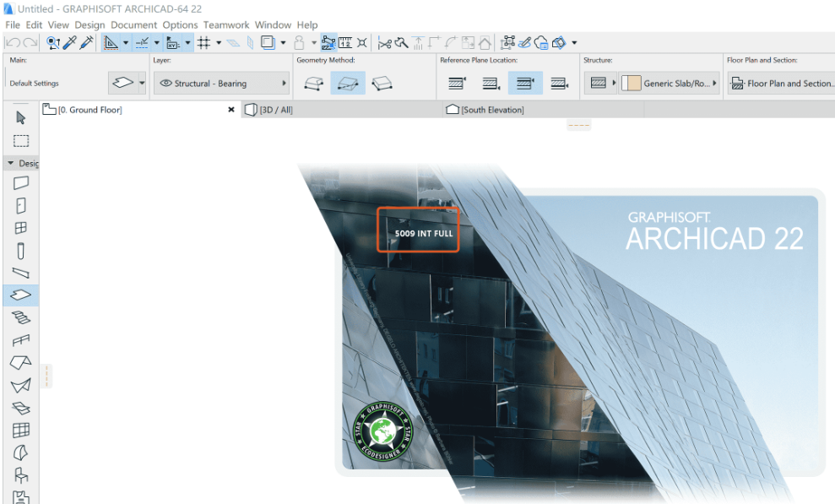Open the Options menu
The width and height of the screenshot is (835, 504).
click(x=180, y=24)
